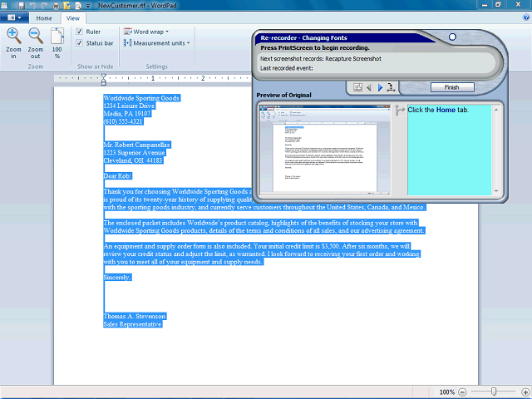Click the zoom slider plus button in status bar

525,392
